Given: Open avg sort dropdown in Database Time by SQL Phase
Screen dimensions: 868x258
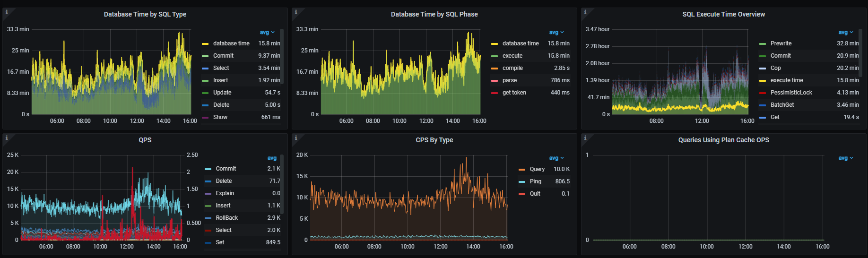Looking at the screenshot, I should tap(556, 32).
